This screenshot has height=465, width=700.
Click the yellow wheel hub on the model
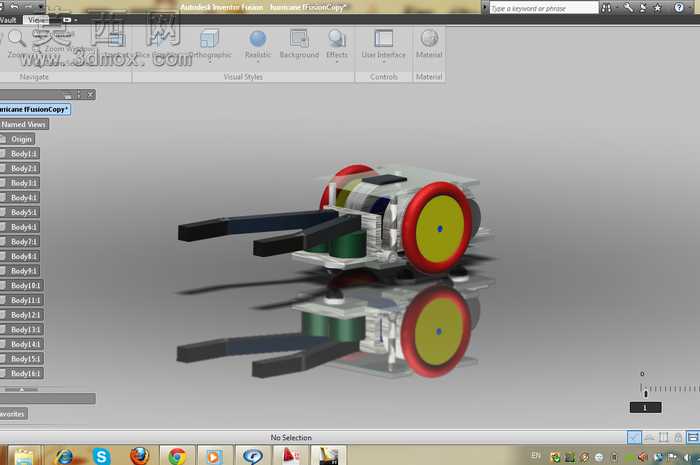(440, 228)
